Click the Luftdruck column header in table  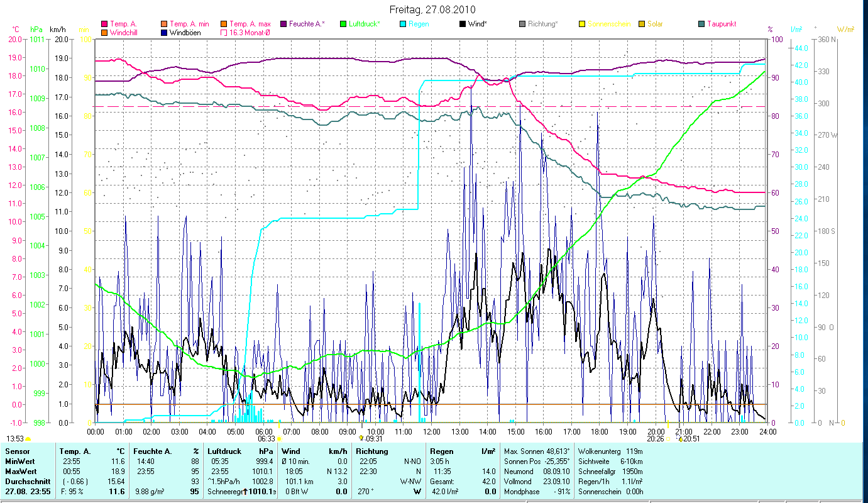pos(224,451)
